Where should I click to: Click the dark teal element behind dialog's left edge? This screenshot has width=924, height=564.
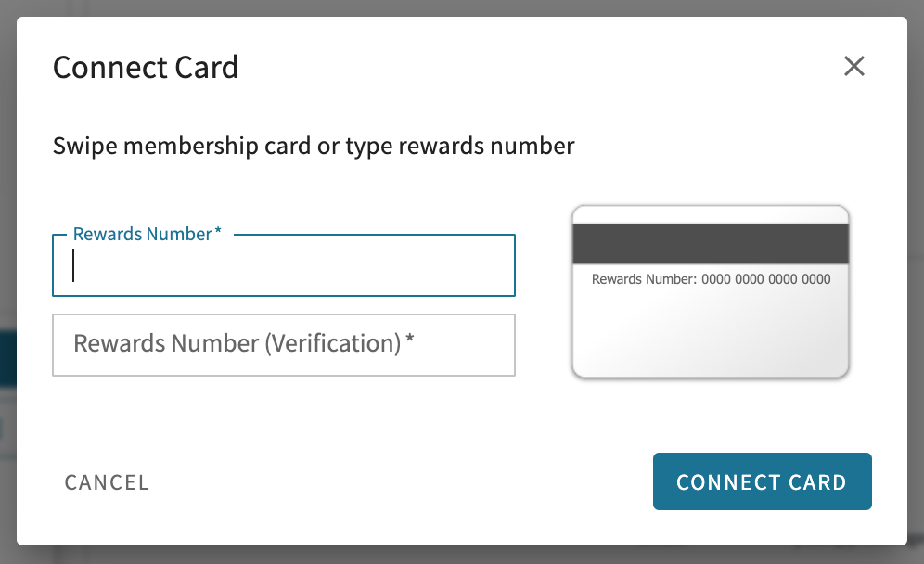click(7, 358)
